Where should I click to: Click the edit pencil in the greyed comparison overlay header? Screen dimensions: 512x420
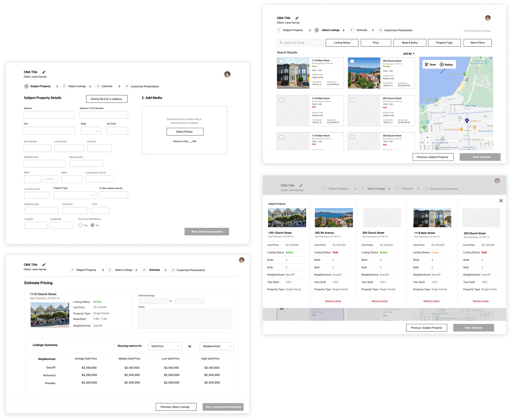coord(301,186)
